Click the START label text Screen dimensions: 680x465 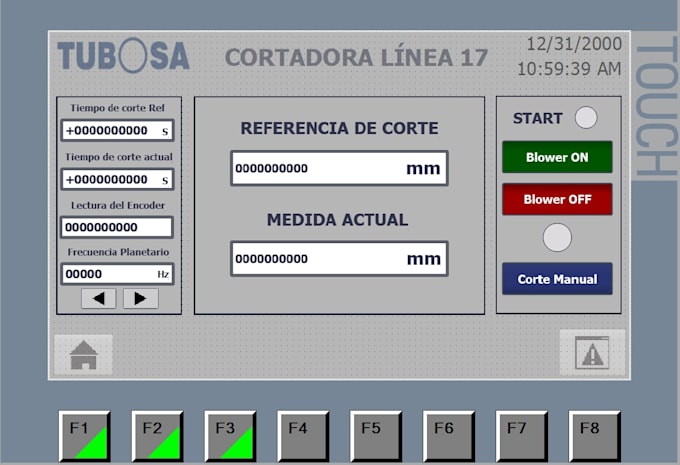point(538,118)
